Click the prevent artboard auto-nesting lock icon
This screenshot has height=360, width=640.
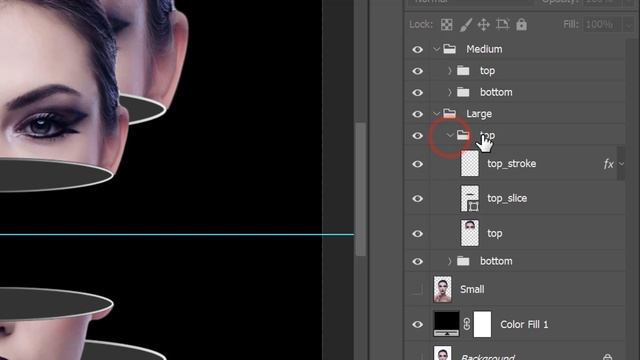click(502, 24)
